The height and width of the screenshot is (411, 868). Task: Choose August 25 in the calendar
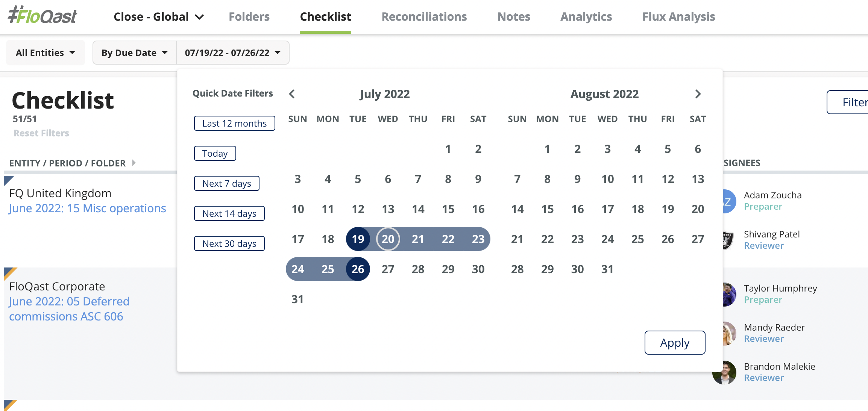pyautogui.click(x=638, y=239)
